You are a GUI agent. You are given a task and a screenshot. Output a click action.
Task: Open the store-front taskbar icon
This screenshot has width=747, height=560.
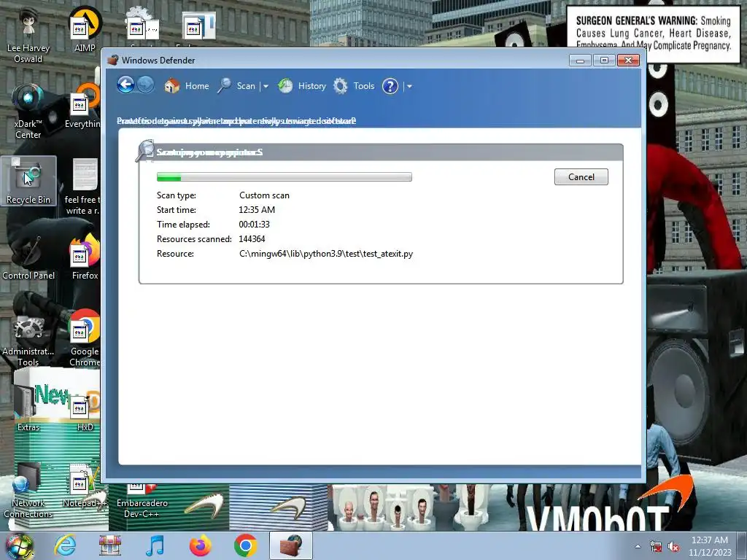109,545
